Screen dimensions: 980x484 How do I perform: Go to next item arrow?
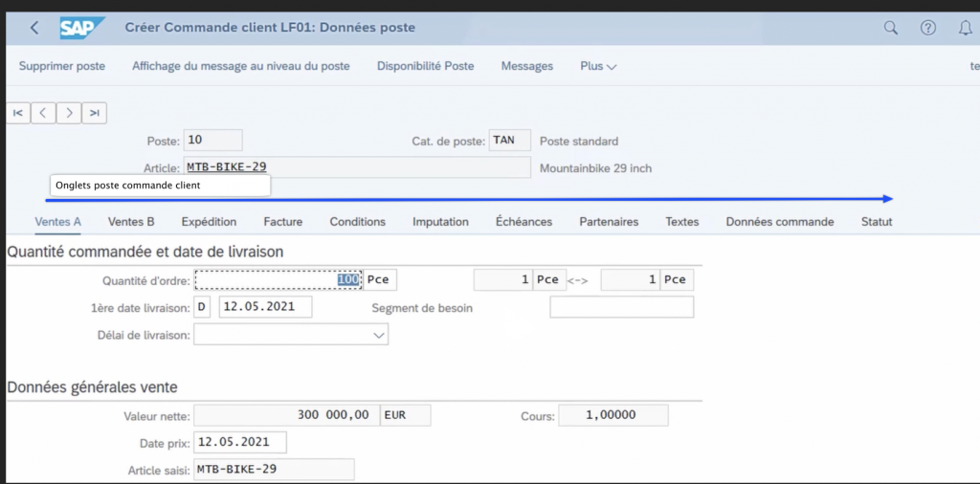68,113
